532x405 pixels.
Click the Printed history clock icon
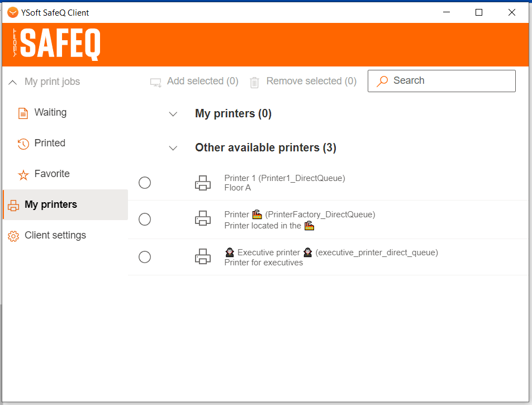click(23, 144)
